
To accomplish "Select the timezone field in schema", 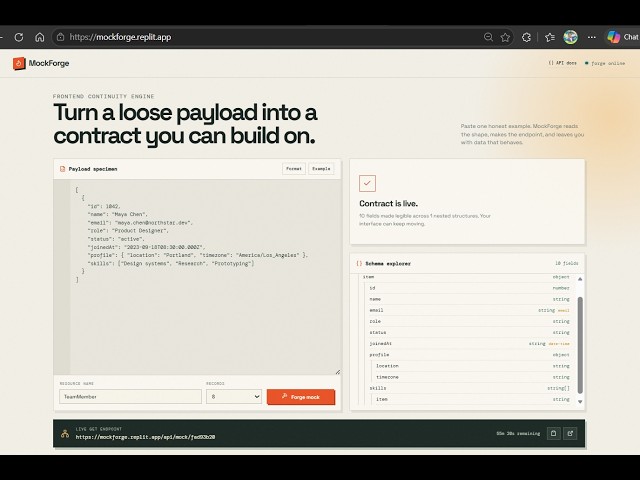I will (473, 377).
